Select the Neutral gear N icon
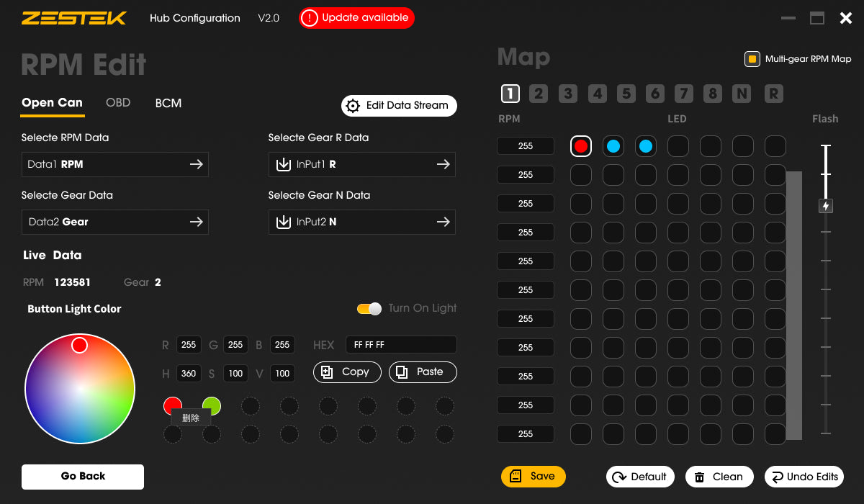864x504 pixels. (x=741, y=94)
